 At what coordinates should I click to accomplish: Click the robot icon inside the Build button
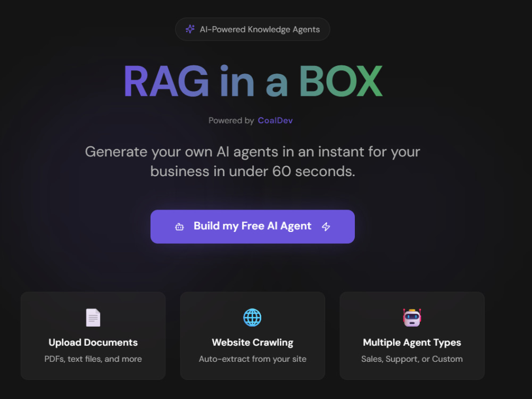[x=179, y=227]
